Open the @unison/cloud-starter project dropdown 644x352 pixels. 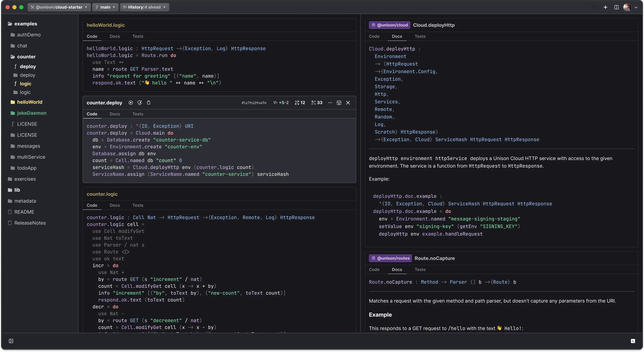point(59,7)
